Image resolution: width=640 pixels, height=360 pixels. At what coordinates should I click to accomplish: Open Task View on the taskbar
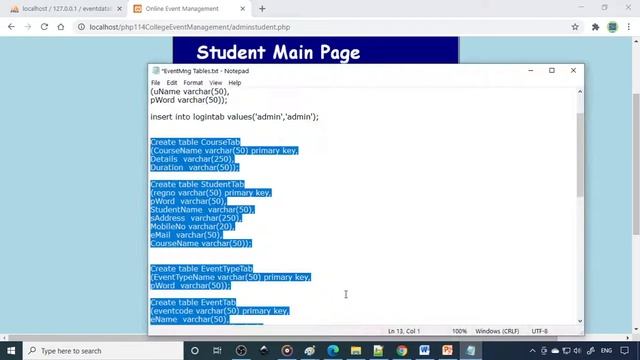click(217, 351)
